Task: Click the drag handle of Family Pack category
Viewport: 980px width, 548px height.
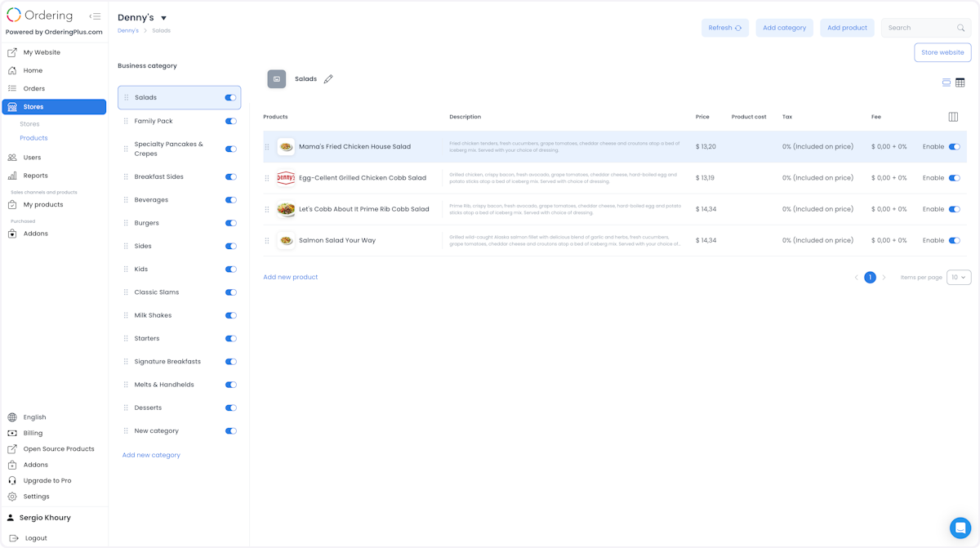Action: pyautogui.click(x=126, y=121)
